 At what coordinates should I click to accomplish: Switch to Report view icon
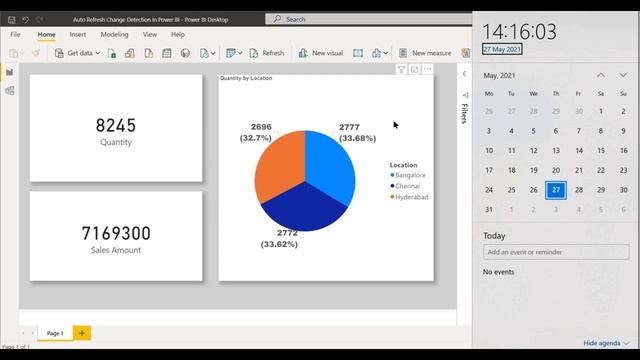pyautogui.click(x=9, y=73)
